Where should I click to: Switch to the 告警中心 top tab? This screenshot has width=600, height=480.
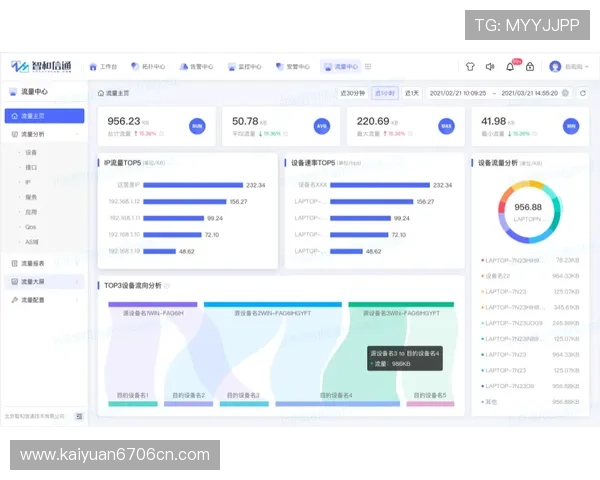click(x=197, y=67)
